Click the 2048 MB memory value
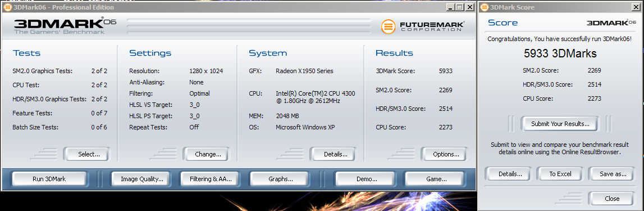The height and width of the screenshot is (211, 644). [287, 116]
